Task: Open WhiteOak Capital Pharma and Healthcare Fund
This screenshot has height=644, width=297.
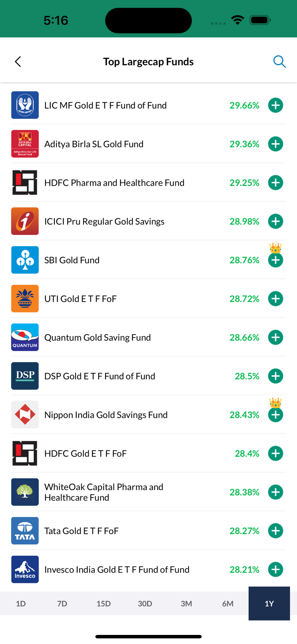Action: click(x=104, y=492)
